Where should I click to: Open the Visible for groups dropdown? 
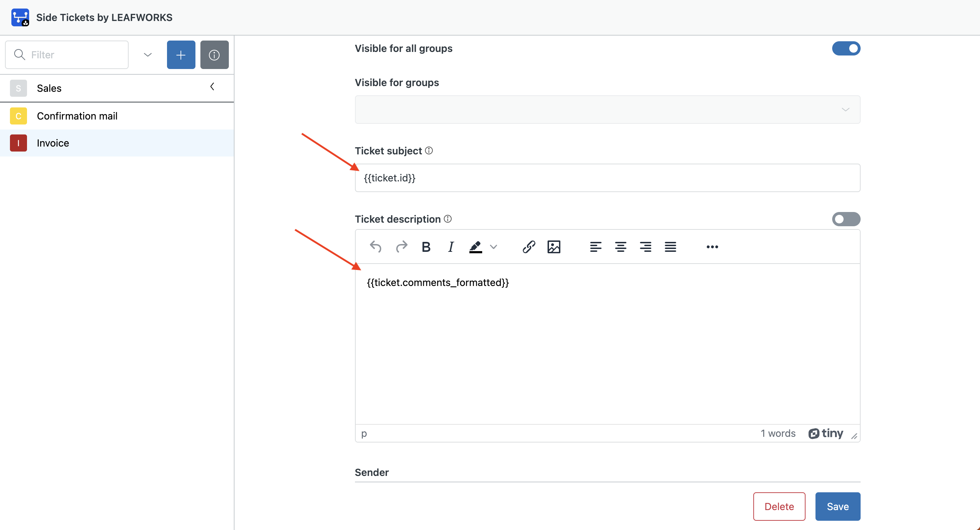click(x=607, y=110)
